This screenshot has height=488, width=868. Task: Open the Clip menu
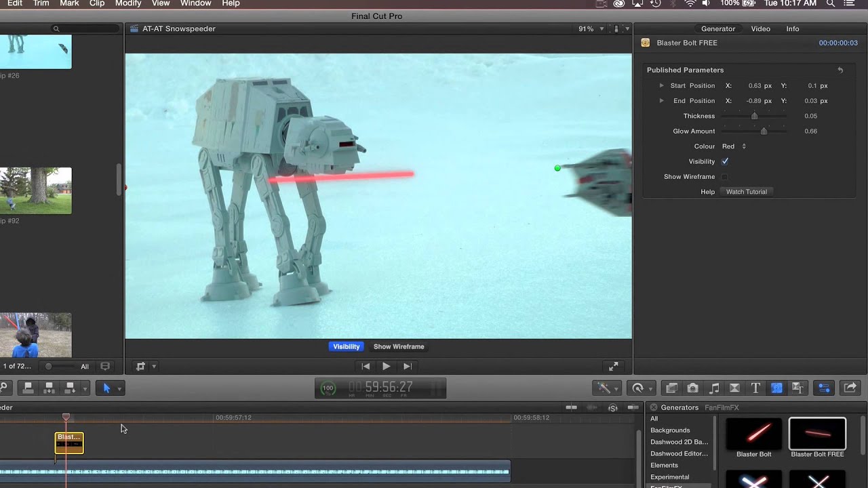pyautogui.click(x=97, y=3)
